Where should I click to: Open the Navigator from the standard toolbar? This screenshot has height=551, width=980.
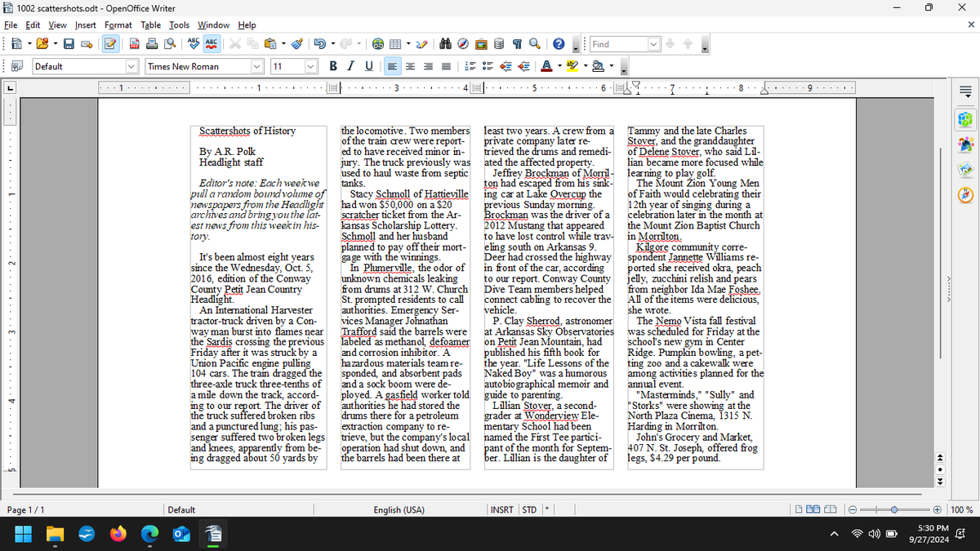point(463,45)
